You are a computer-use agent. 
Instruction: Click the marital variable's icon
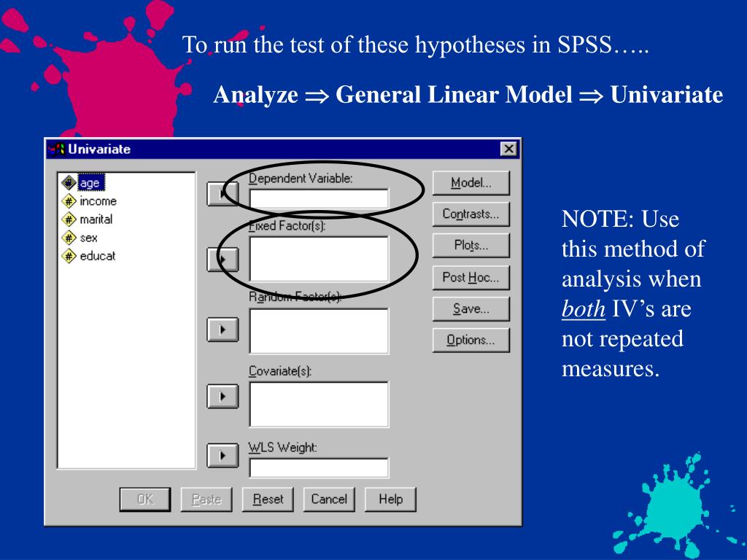tap(69, 219)
